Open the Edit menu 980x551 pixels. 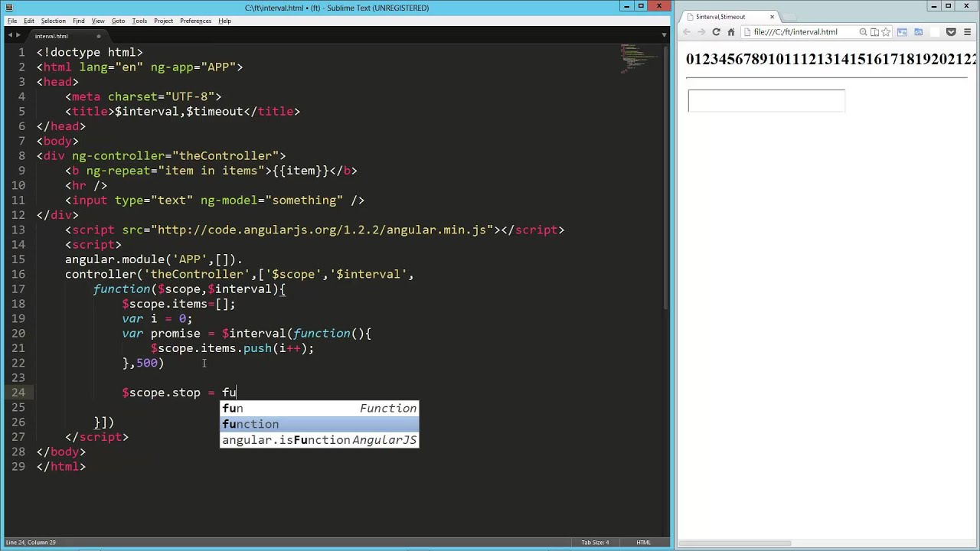click(29, 21)
